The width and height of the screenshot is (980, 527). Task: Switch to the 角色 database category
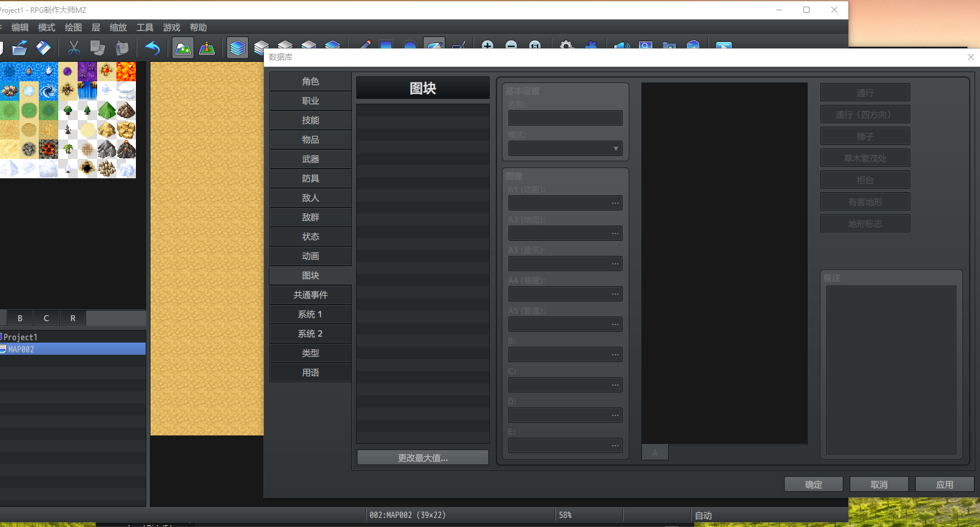pyautogui.click(x=311, y=81)
